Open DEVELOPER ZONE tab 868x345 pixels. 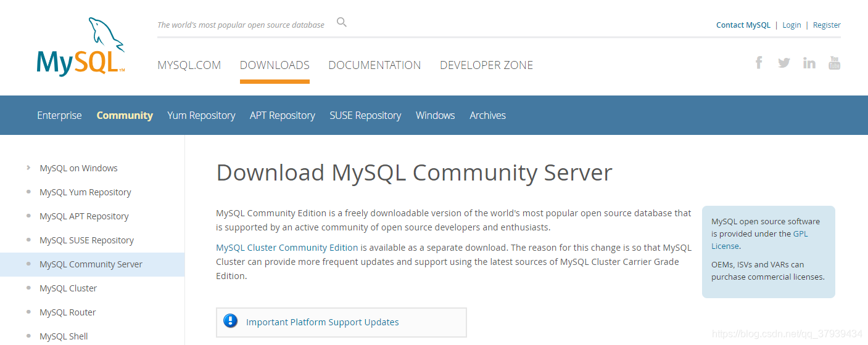click(x=486, y=65)
